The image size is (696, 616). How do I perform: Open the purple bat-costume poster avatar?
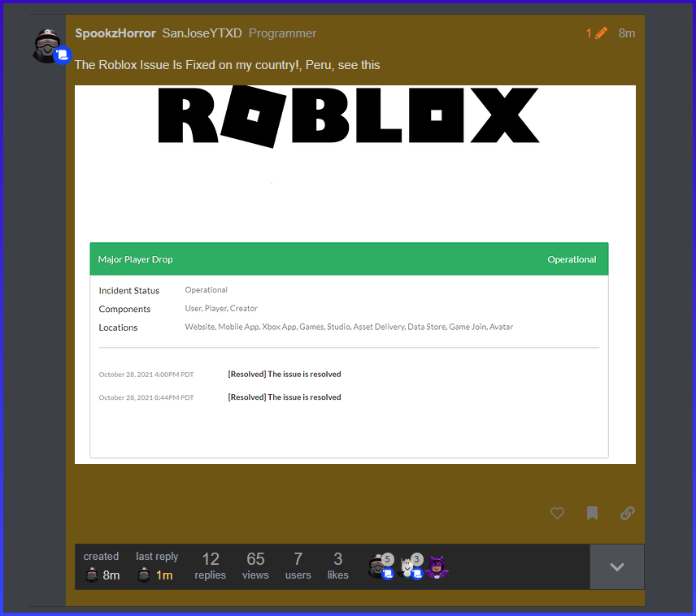point(437,567)
